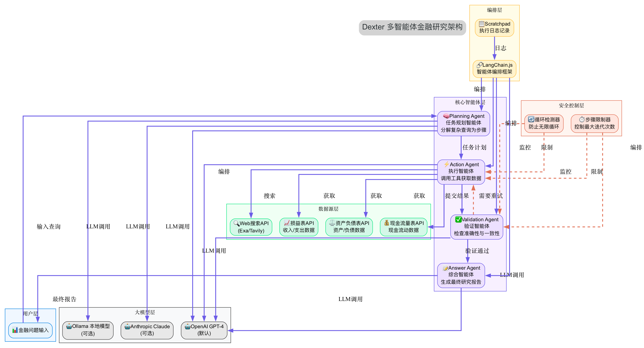Click the '(Exa/Tavily)' text

[x=251, y=231]
